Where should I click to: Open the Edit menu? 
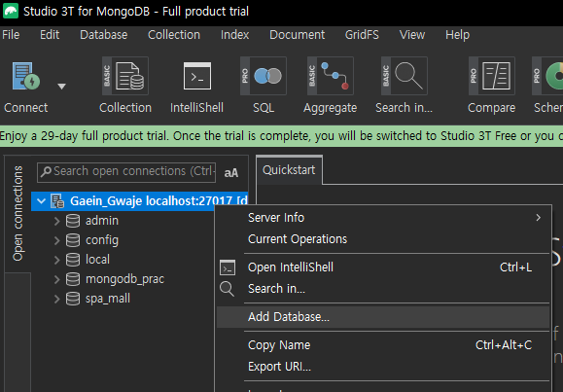coord(50,35)
